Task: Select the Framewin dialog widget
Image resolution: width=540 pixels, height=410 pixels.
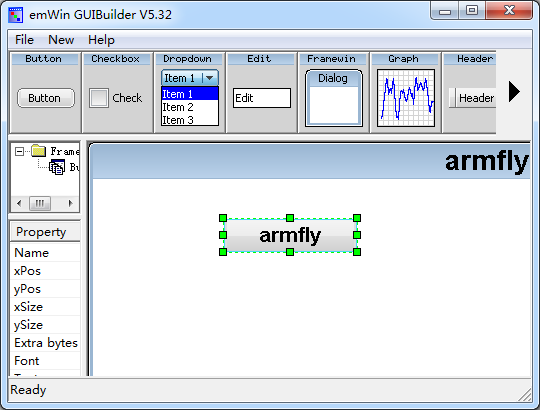Action: [333, 93]
